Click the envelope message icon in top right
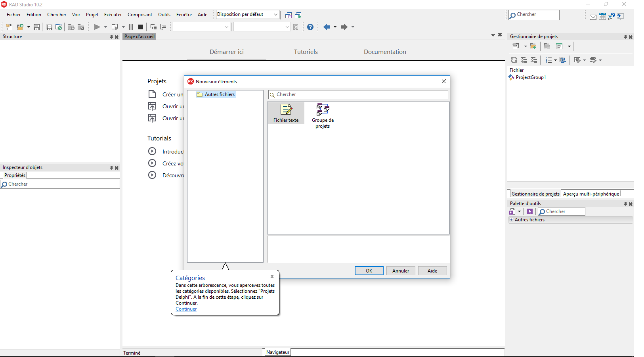 [x=593, y=17]
